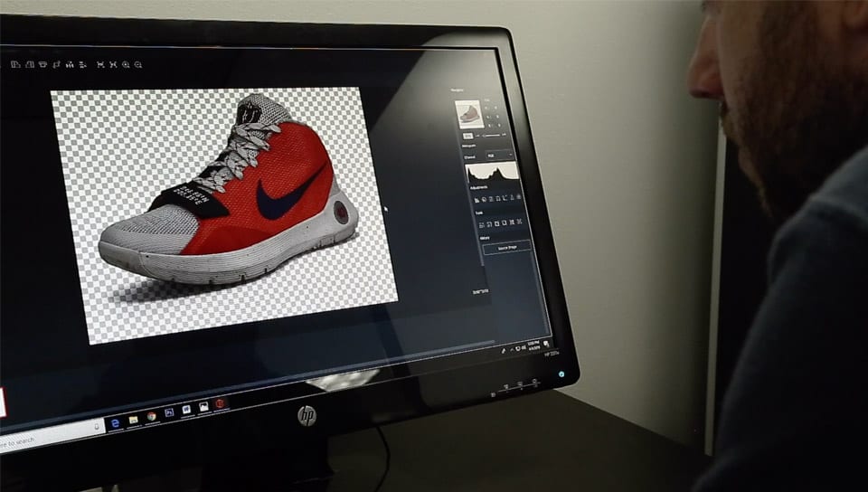Click the fit-to-screen arrows toolbar icon
This screenshot has width=868, height=492.
pyautogui.click(x=100, y=65)
